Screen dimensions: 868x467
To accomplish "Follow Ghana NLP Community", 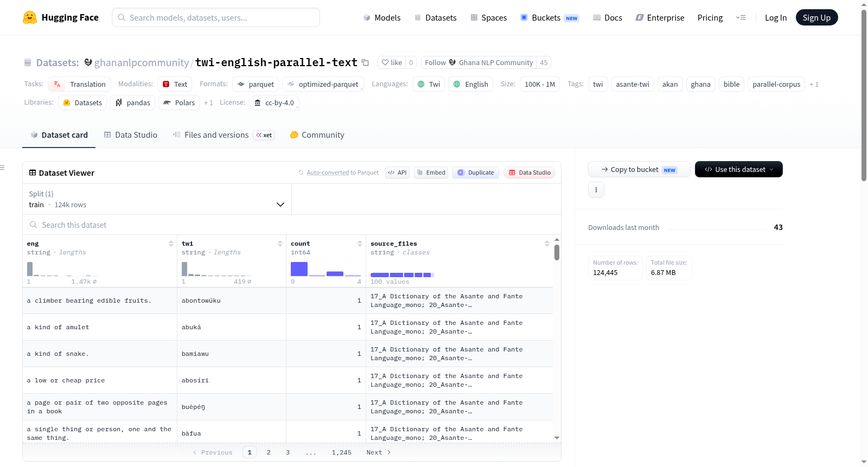I will point(478,62).
